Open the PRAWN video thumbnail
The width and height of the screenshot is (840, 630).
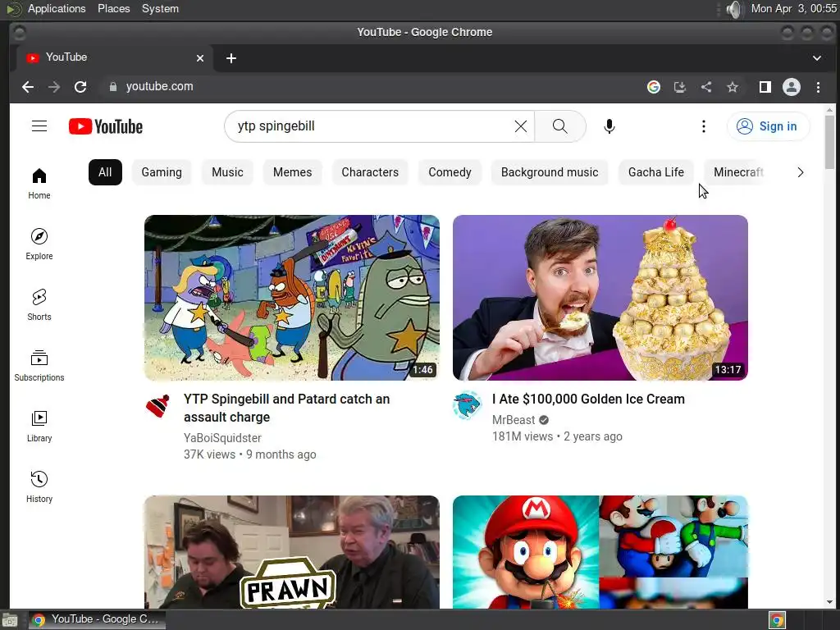292,552
